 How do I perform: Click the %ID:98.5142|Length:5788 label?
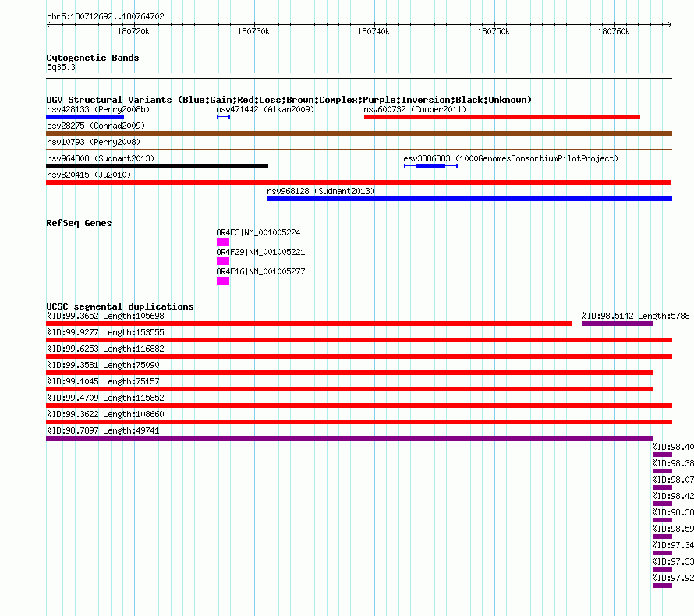point(636,316)
